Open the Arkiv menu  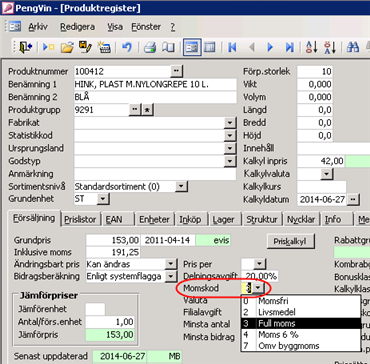click(x=38, y=27)
